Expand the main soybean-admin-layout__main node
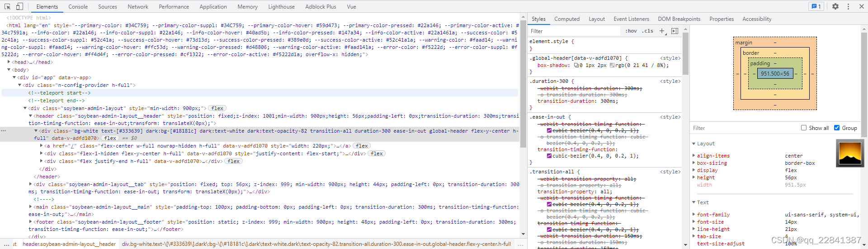This screenshot has width=868, height=249. [x=30, y=207]
